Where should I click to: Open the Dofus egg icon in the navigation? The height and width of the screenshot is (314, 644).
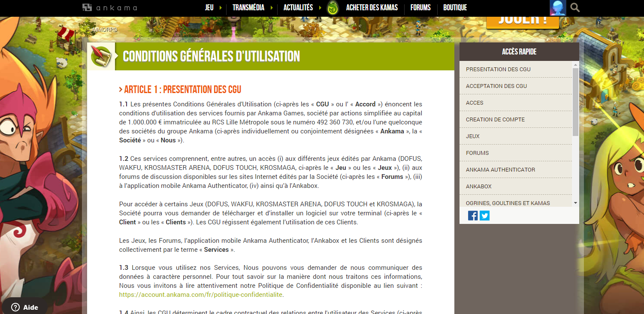(x=333, y=8)
